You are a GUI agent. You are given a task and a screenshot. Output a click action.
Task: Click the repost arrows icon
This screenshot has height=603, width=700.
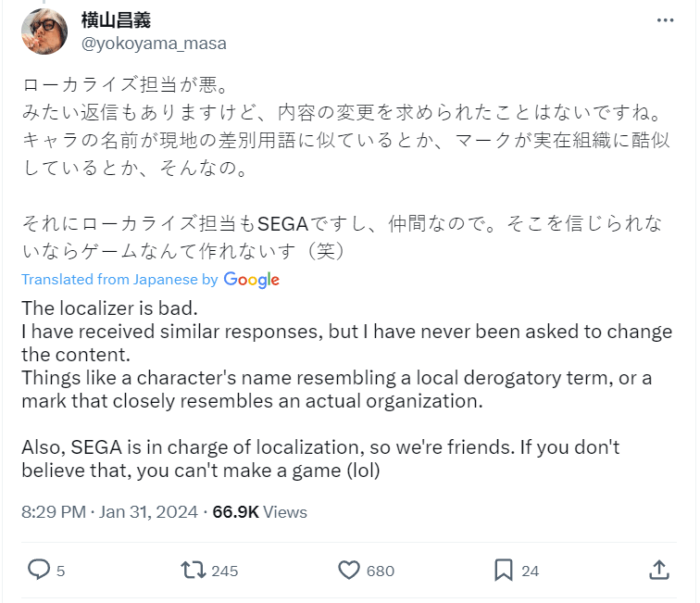click(194, 570)
